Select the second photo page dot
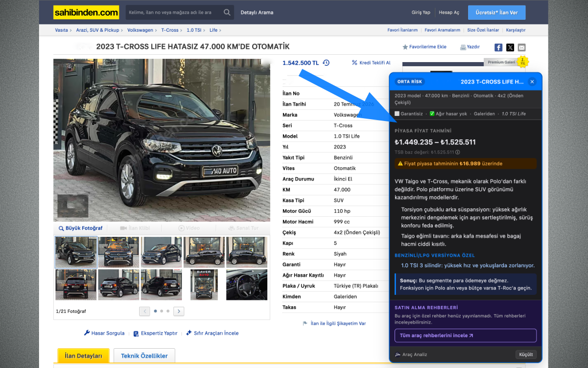The image size is (588, 368). [162, 311]
